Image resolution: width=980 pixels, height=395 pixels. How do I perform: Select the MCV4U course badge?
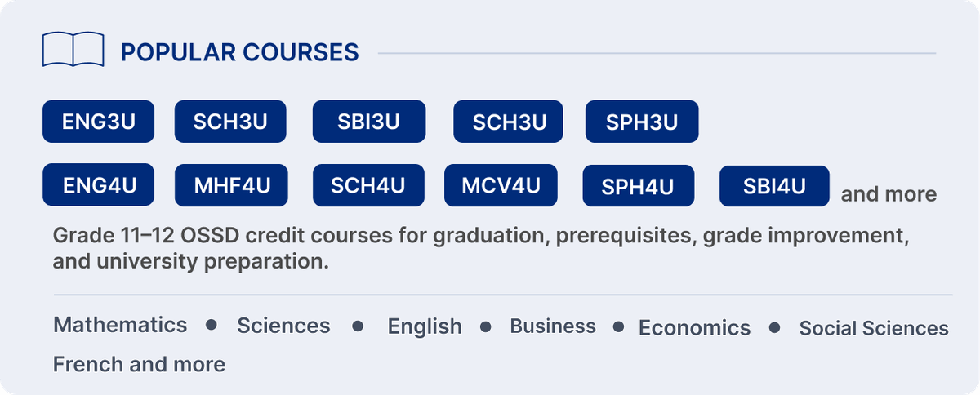click(501, 185)
